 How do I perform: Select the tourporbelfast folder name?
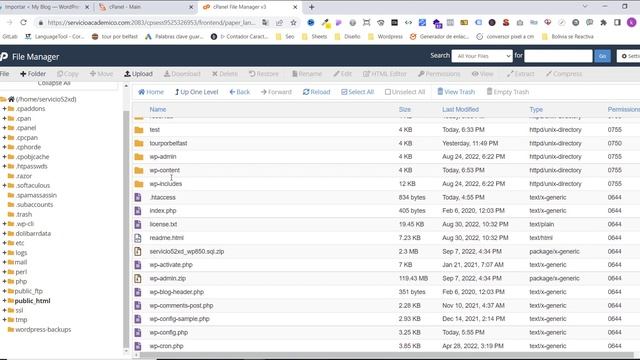coord(168,143)
